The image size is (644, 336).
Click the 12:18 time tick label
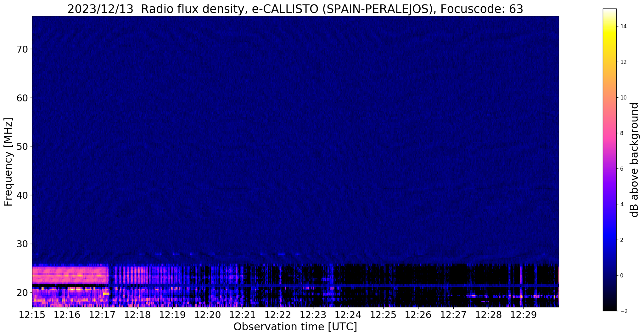tap(137, 315)
